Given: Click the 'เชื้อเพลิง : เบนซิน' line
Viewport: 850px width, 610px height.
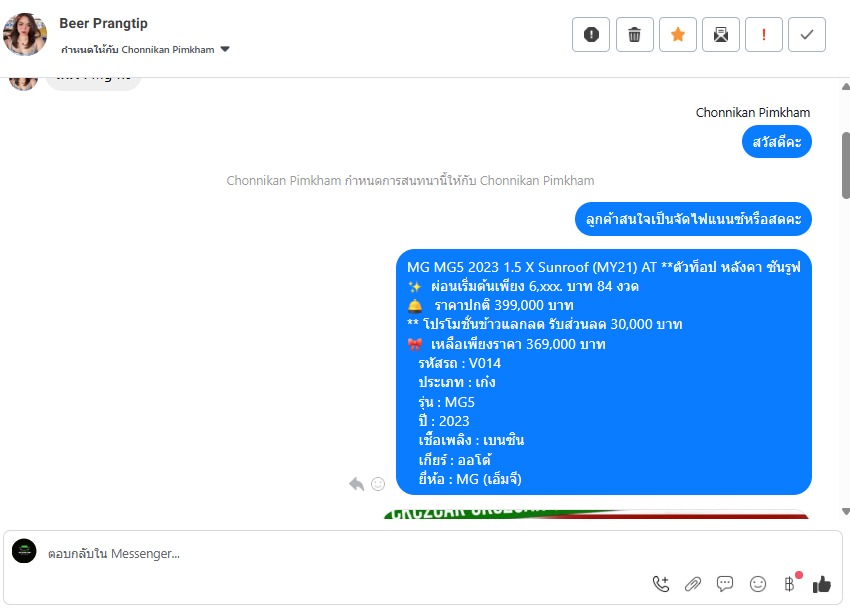Looking at the screenshot, I should point(471,440).
